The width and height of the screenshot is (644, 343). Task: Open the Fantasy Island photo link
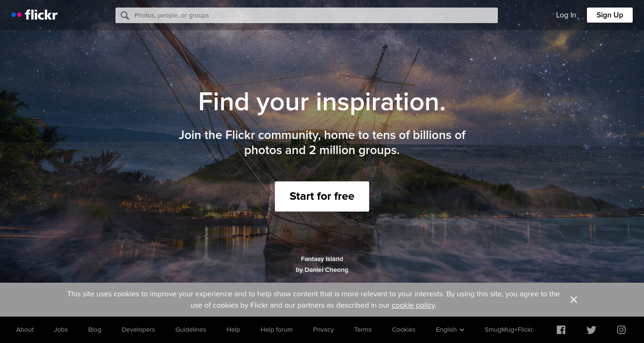point(322,259)
